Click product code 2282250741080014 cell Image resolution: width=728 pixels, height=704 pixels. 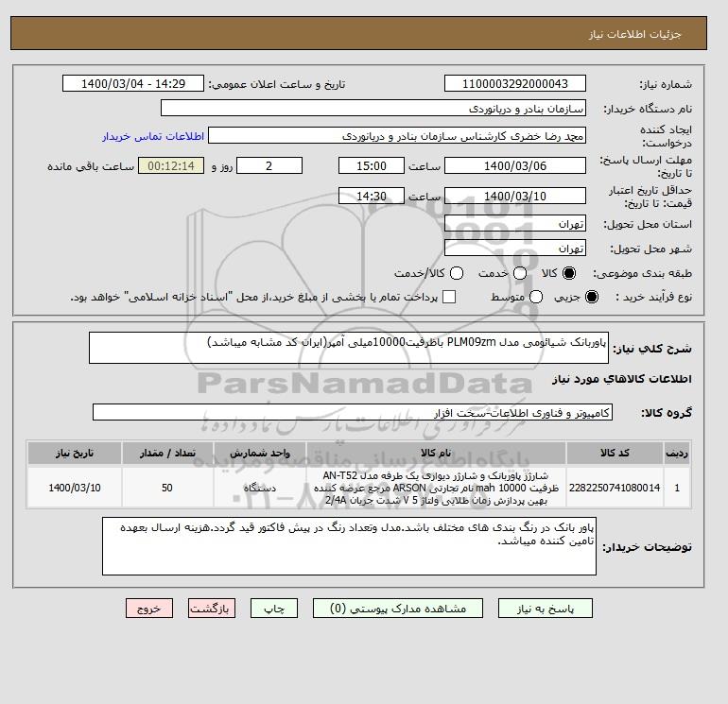click(x=615, y=488)
